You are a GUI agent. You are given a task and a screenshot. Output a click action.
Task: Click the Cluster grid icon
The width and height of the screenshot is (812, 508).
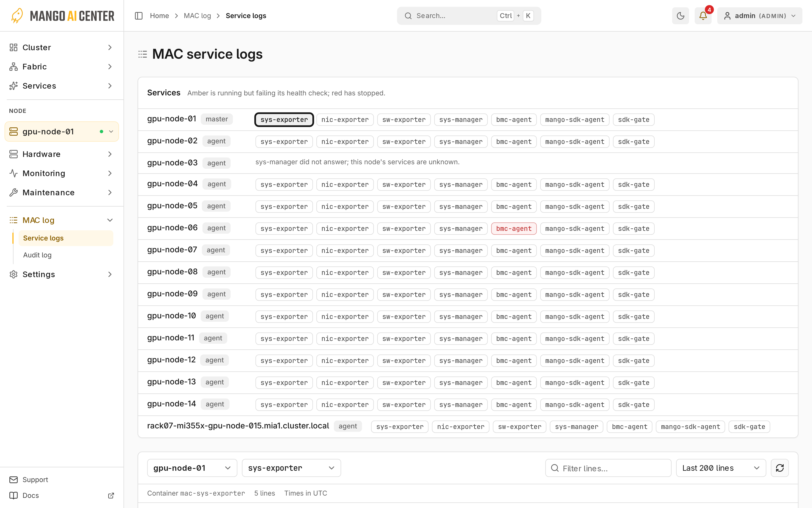[13, 47]
